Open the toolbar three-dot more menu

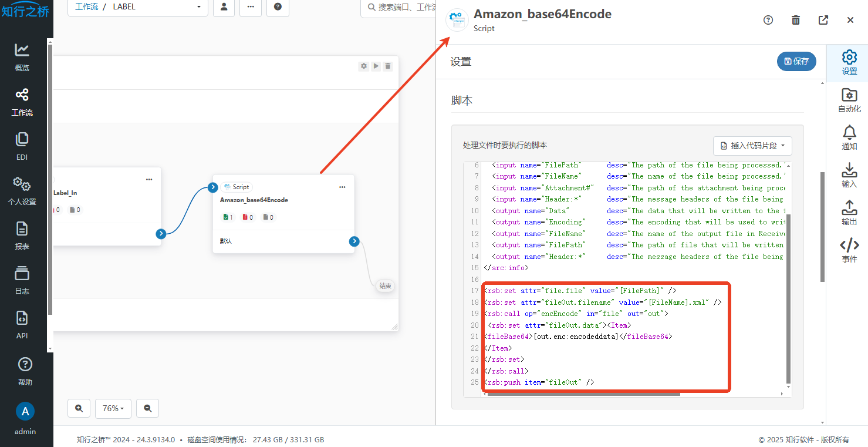(x=251, y=7)
